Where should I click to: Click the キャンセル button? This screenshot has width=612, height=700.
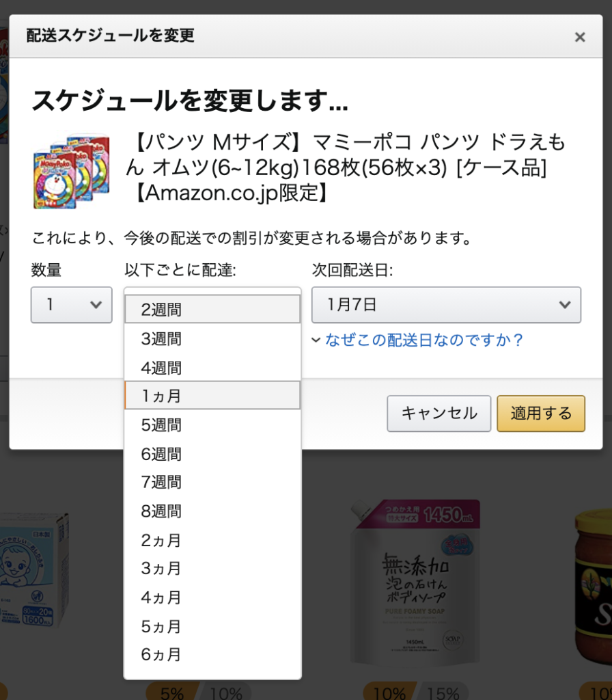tap(439, 414)
